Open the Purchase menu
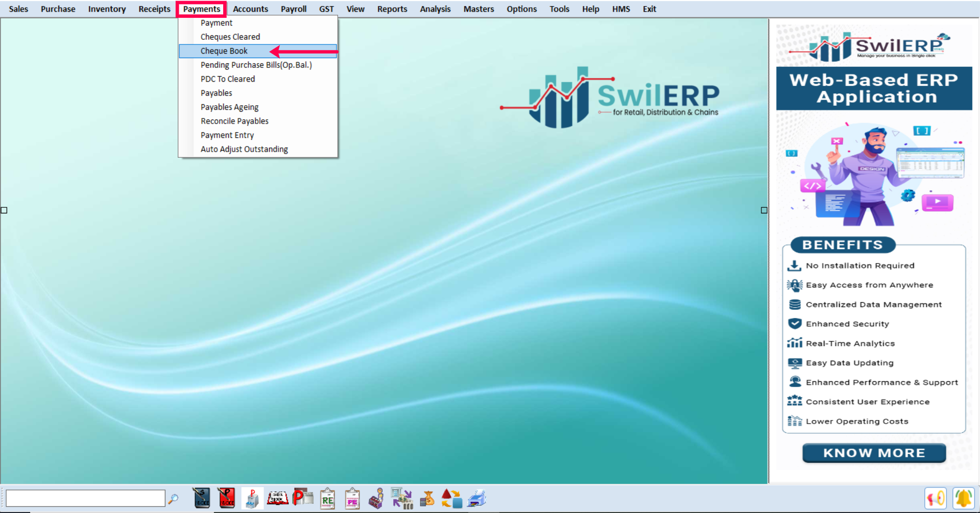The image size is (980, 513). (58, 9)
